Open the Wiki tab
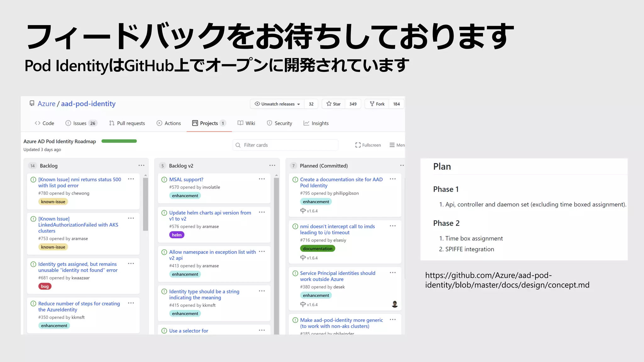Image resolution: width=644 pixels, height=362 pixels. 246,123
